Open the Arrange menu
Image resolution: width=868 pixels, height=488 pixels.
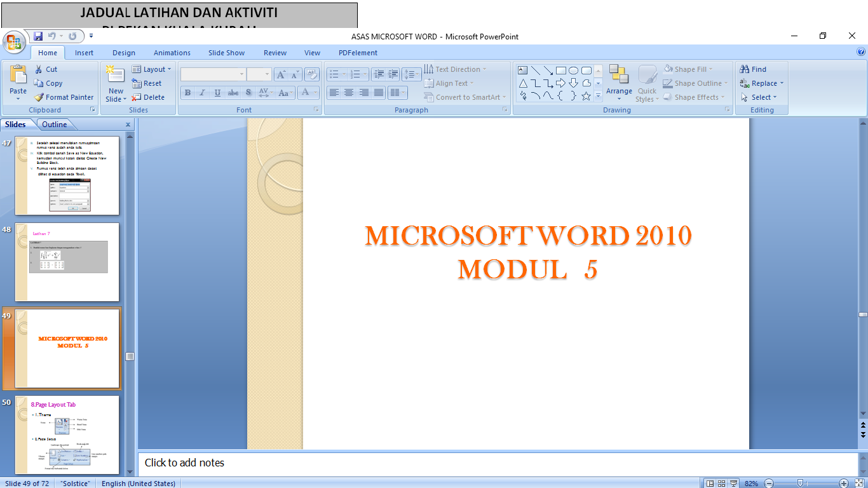619,83
